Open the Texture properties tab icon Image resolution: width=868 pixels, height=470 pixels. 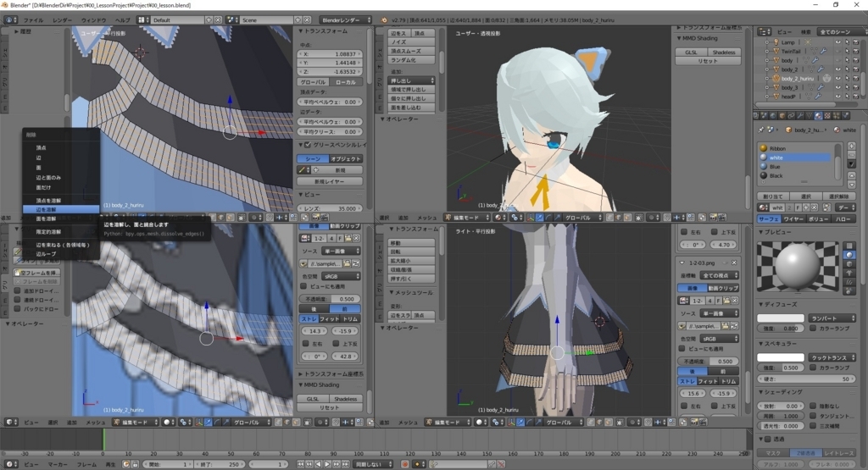pos(827,115)
